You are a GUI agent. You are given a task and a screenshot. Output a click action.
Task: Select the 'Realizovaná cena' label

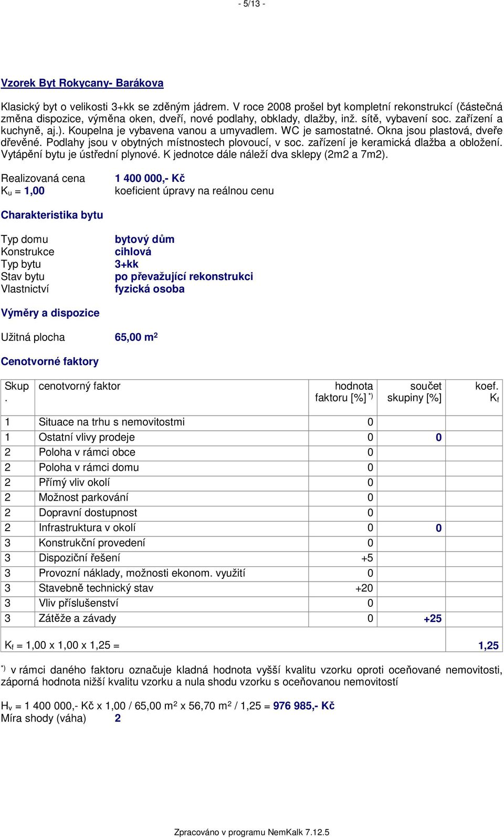[43, 179]
